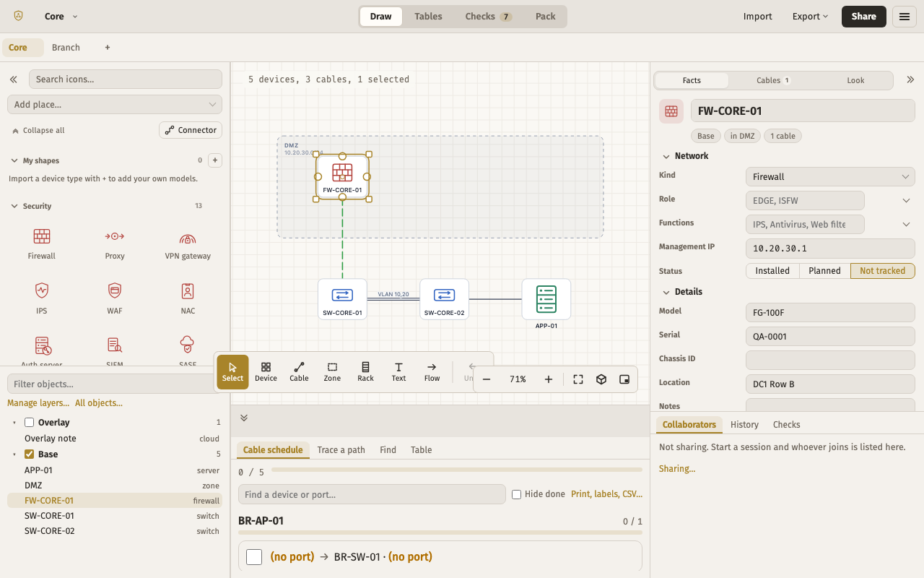Viewport: 924px width, 578px height.
Task: Click the Share button
Action: point(864,17)
